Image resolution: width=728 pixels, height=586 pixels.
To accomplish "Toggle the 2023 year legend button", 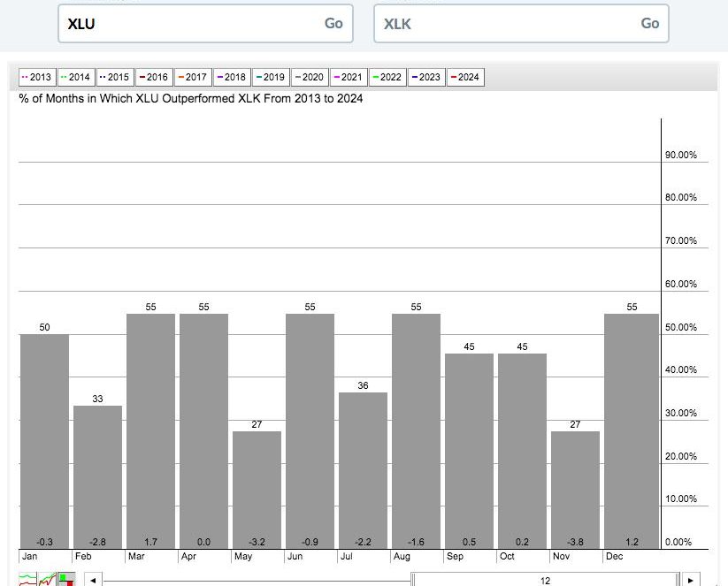I will point(426,77).
